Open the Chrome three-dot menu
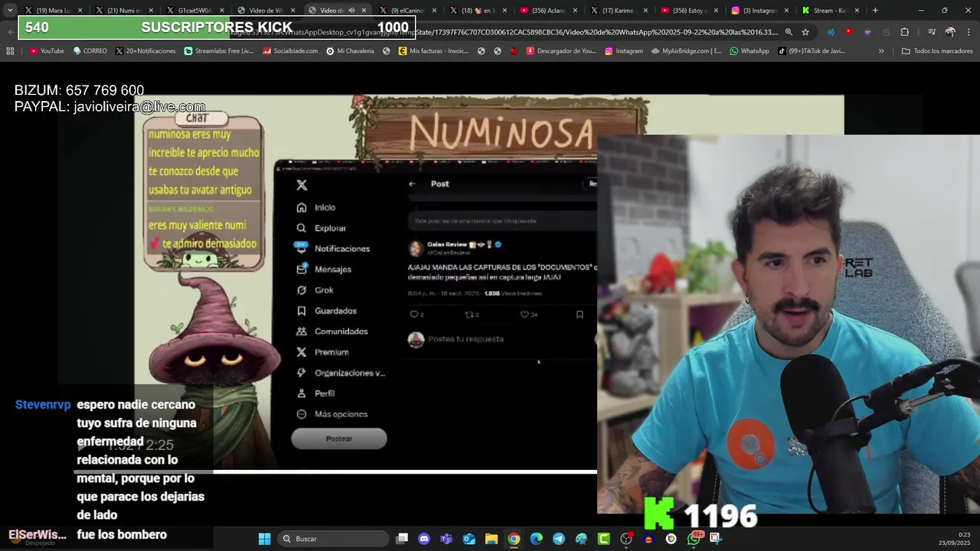 click(x=969, y=32)
